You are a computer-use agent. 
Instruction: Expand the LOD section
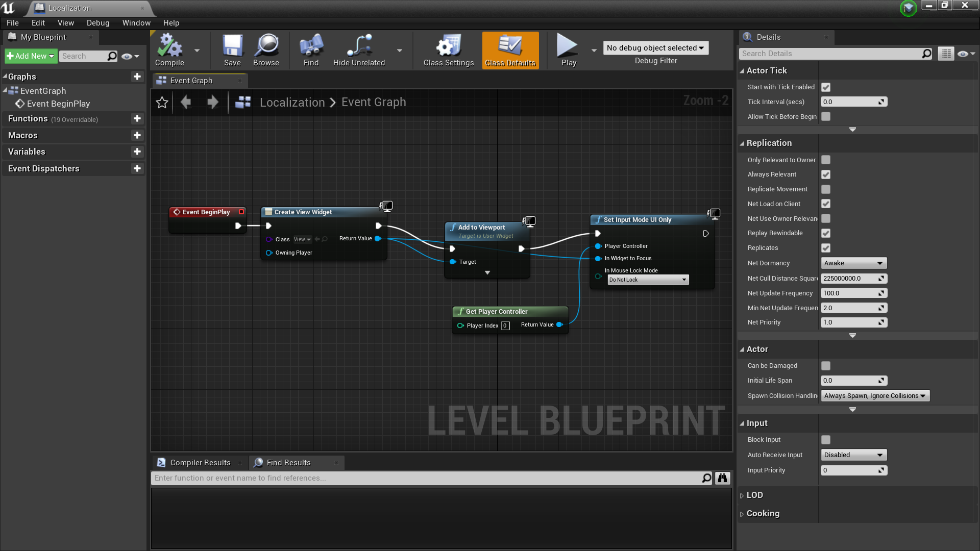[754, 495]
